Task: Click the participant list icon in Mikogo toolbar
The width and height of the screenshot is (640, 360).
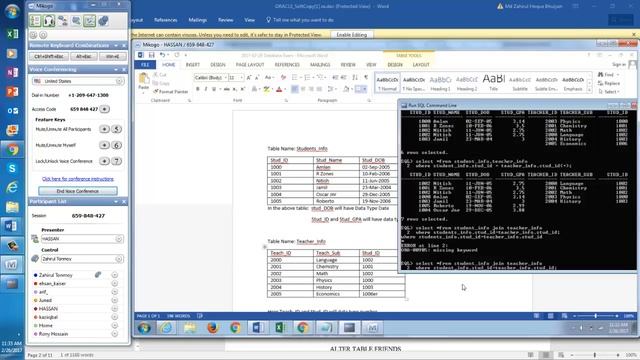Action: coord(36,20)
